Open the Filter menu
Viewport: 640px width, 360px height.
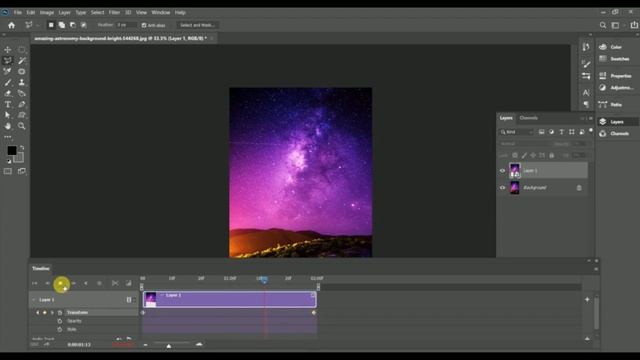tap(114, 13)
